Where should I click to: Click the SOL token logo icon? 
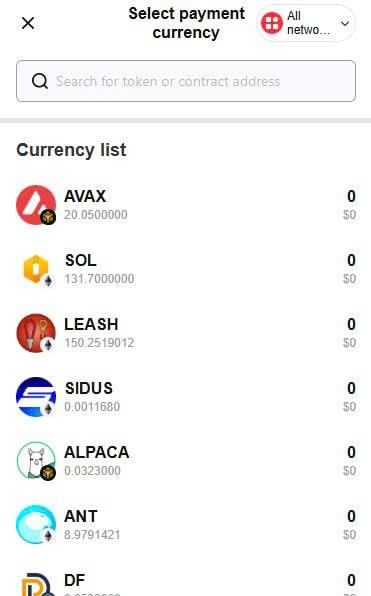coord(36,269)
